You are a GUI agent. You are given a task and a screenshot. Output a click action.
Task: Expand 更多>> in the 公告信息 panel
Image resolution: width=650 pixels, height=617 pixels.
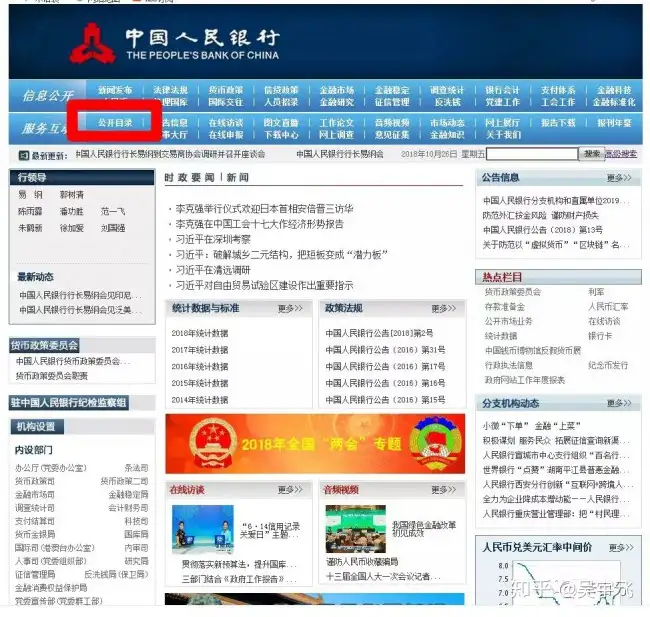[619, 178]
